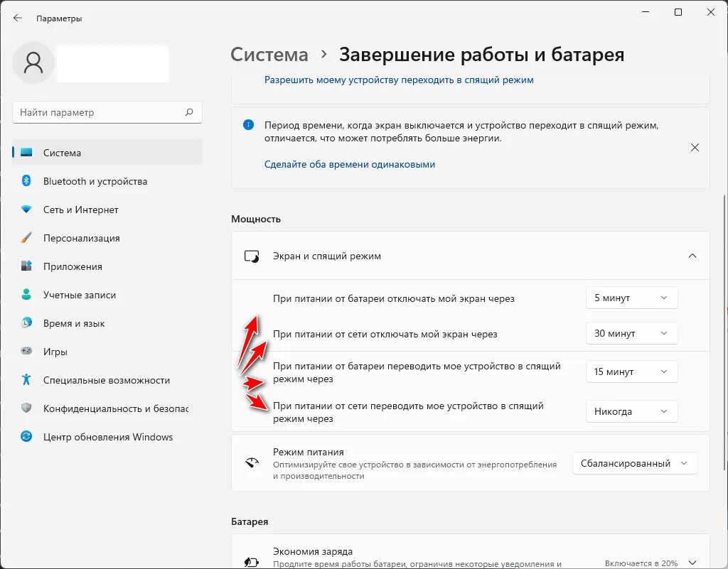
Task: Minimize the Параметры window
Action: (646, 12)
